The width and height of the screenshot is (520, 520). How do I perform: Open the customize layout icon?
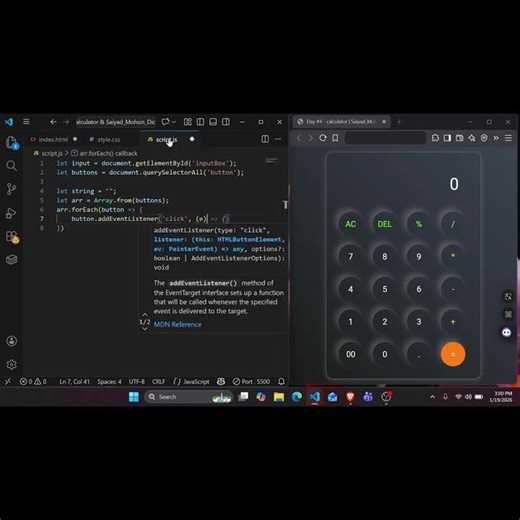pyautogui.click(x=188, y=122)
